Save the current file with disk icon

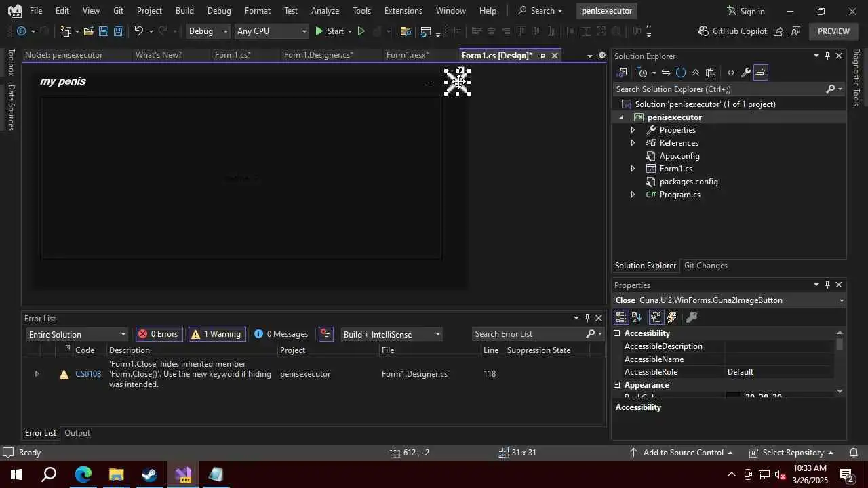[x=103, y=31]
